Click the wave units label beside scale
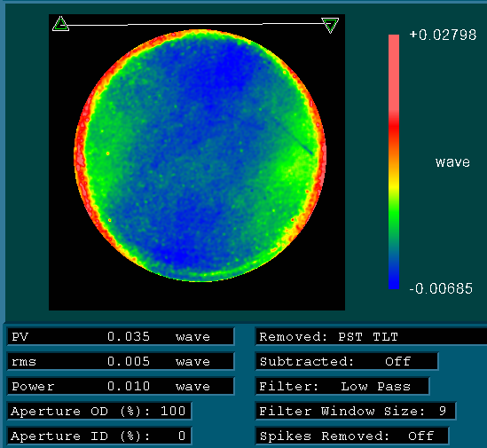The width and height of the screenshot is (487, 448). [x=452, y=162]
